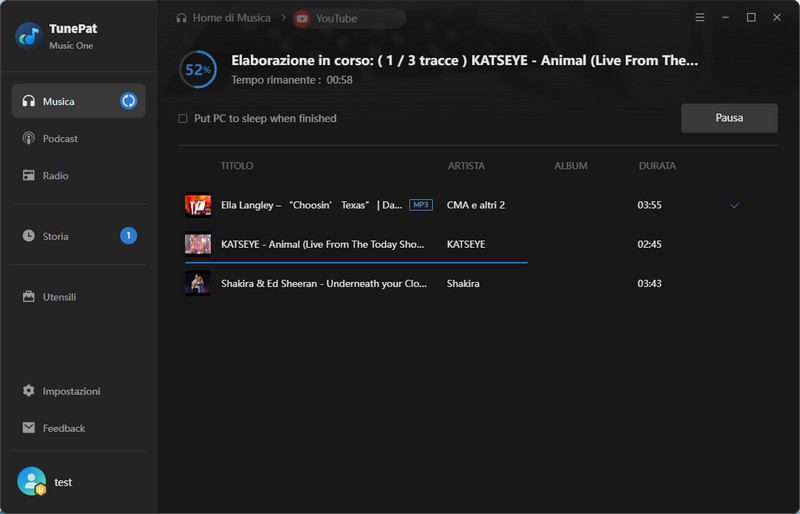Select the YouTube breadcrumb label
Image resolution: width=800 pixels, height=514 pixels.
click(336, 19)
